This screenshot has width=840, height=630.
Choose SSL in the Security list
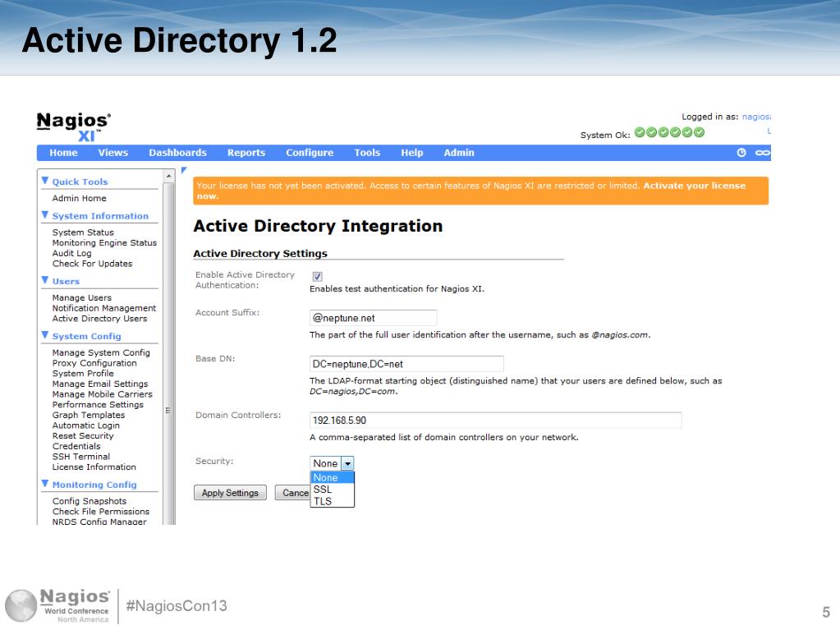(x=333, y=489)
